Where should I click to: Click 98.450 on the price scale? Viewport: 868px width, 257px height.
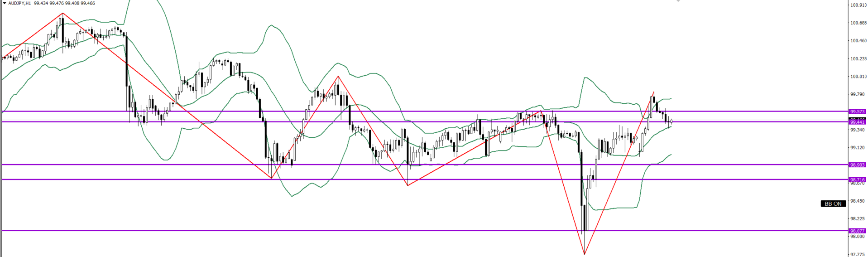click(x=858, y=201)
